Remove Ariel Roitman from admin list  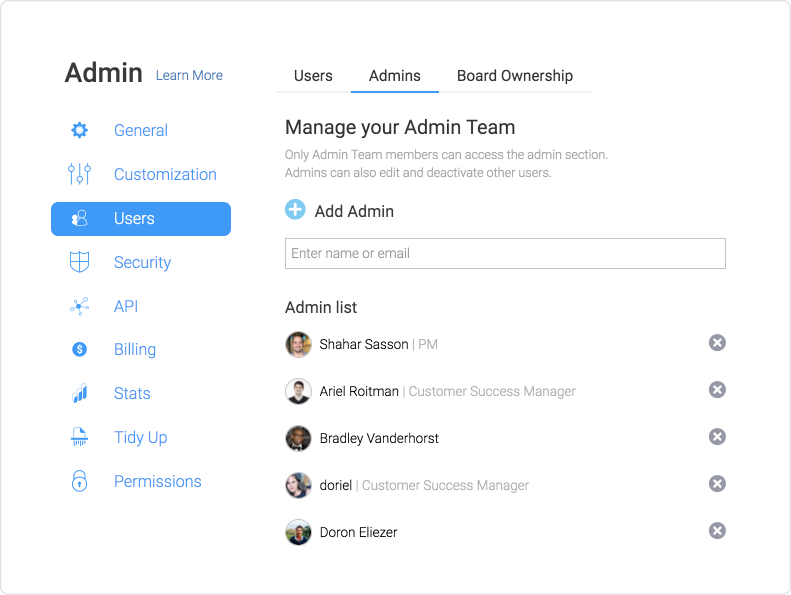click(x=717, y=390)
